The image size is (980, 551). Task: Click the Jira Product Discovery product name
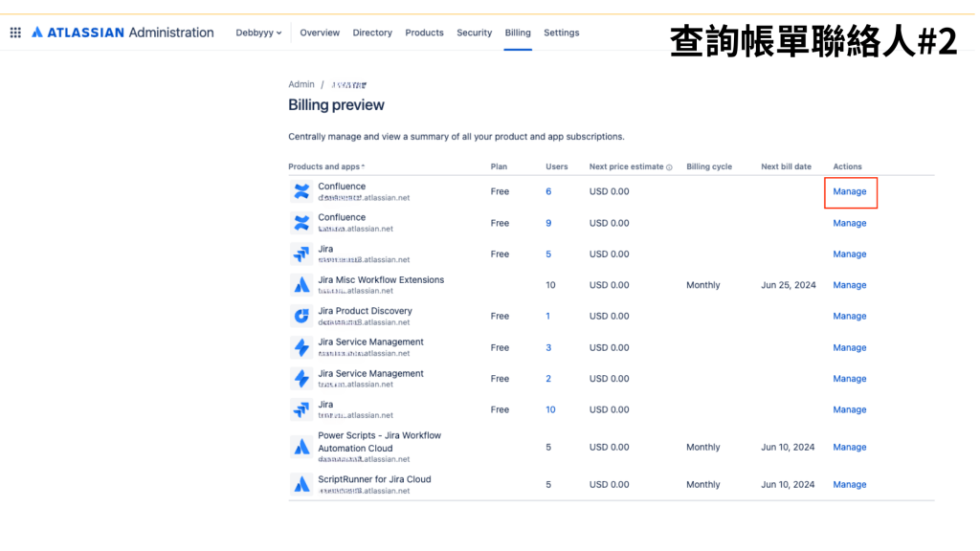365,311
